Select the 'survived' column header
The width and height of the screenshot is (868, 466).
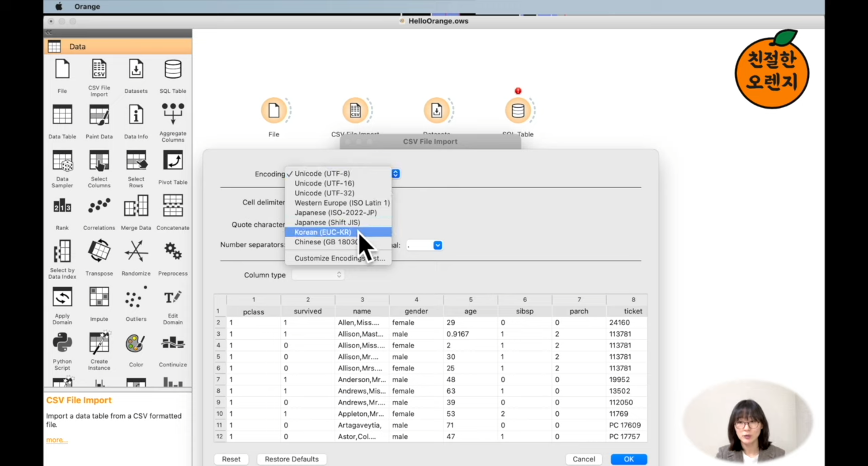pos(308,311)
